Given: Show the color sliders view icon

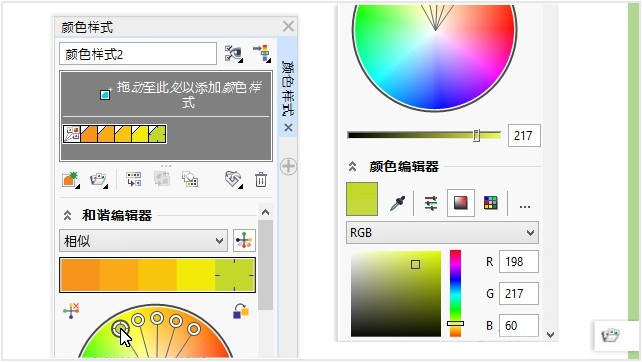Looking at the screenshot, I should (x=431, y=203).
